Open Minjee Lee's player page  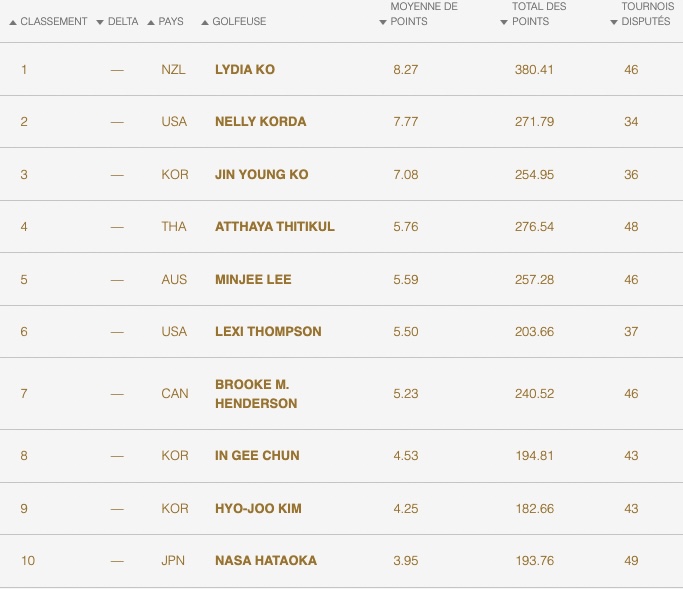[253, 279]
